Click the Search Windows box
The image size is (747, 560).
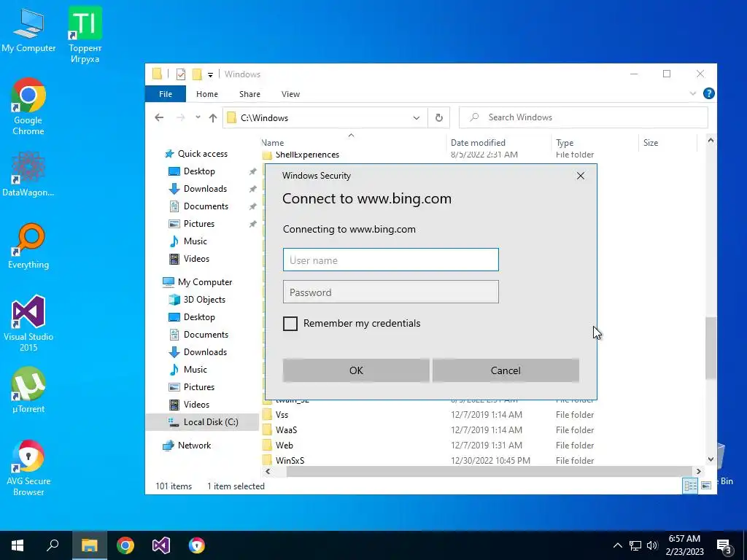[x=583, y=117]
